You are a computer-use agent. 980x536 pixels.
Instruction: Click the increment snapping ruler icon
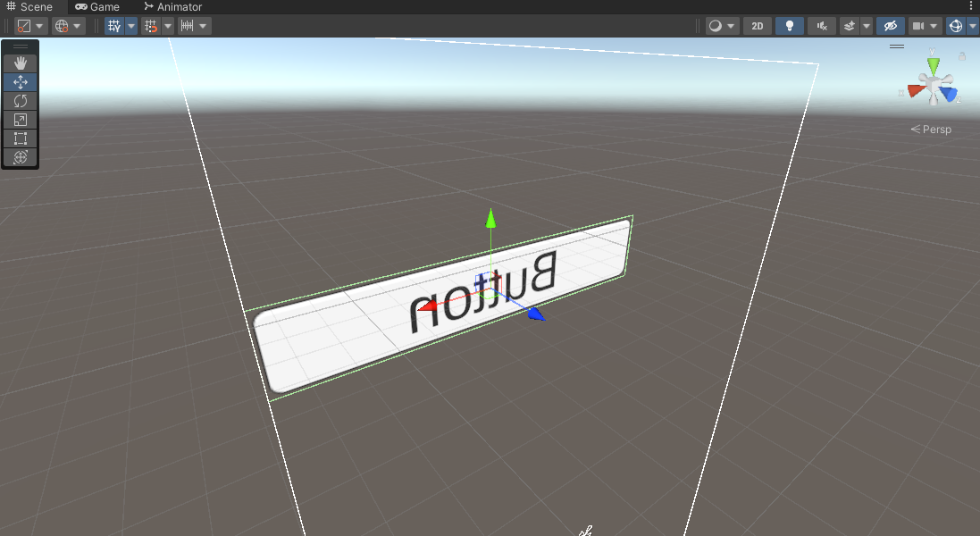(x=187, y=26)
